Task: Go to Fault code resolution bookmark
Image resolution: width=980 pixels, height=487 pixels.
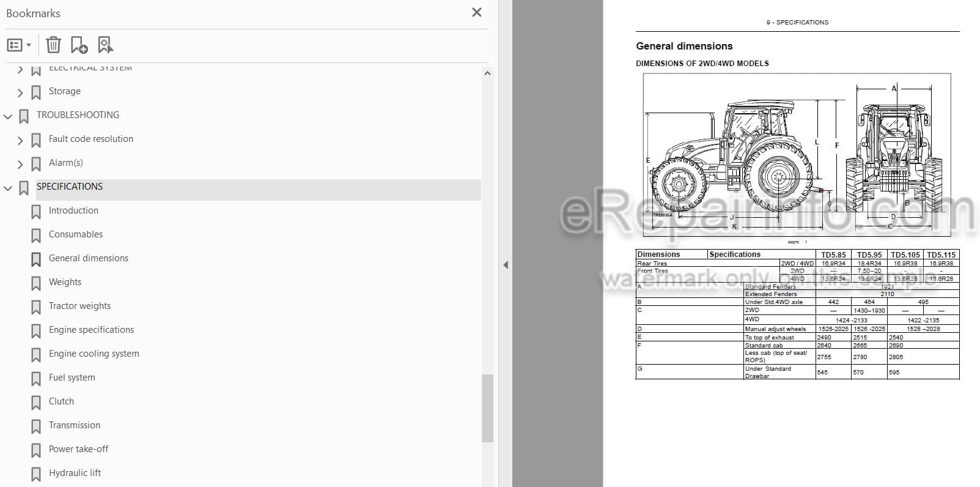Action: 91,139
